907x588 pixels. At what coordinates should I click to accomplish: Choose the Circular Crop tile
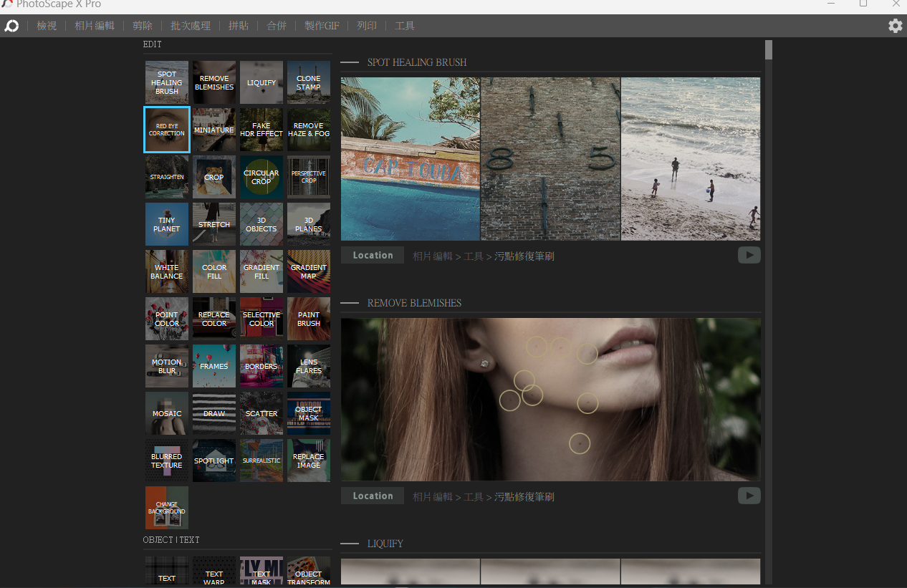coord(261,177)
